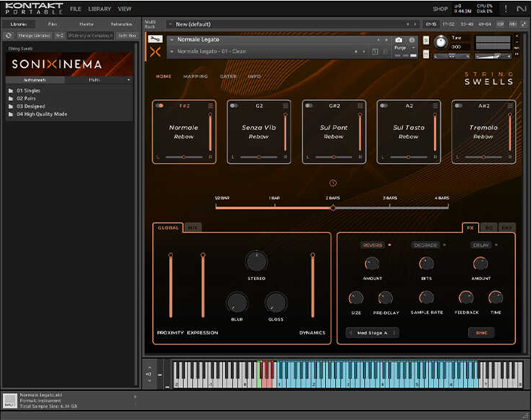Viewport: 532px width, 420px height.
Task: Click the reverb Size knob
Action: click(x=356, y=298)
